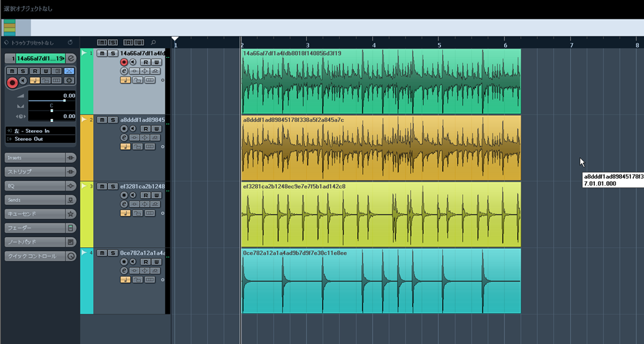Open the Stereo Out output routing

(x=40, y=139)
